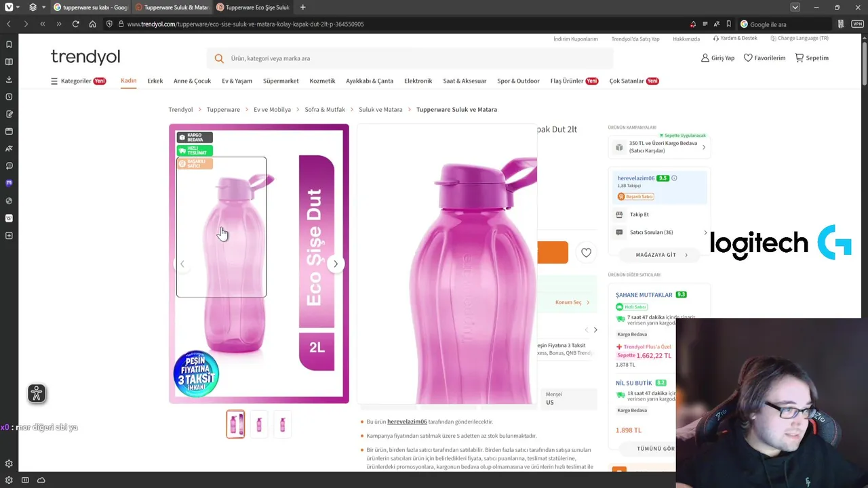Open the Sepetim cart
This screenshot has height=488, width=868.
click(812, 58)
